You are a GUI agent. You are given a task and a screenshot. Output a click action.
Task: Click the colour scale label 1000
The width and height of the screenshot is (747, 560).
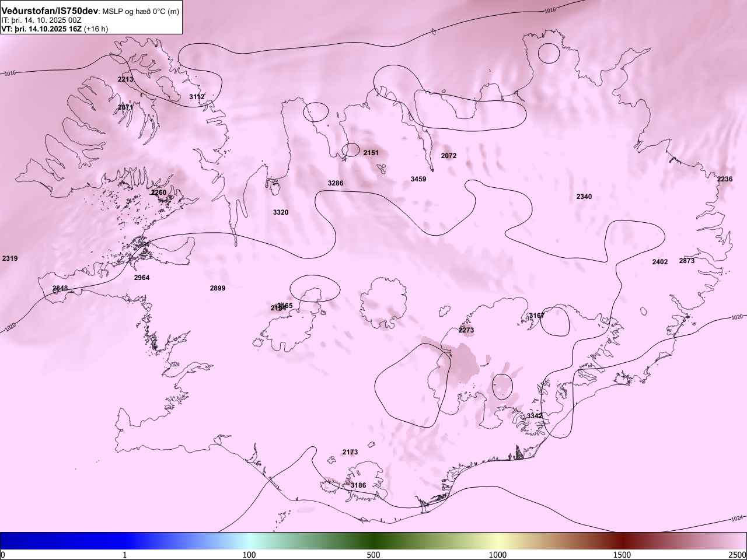tap(498, 555)
